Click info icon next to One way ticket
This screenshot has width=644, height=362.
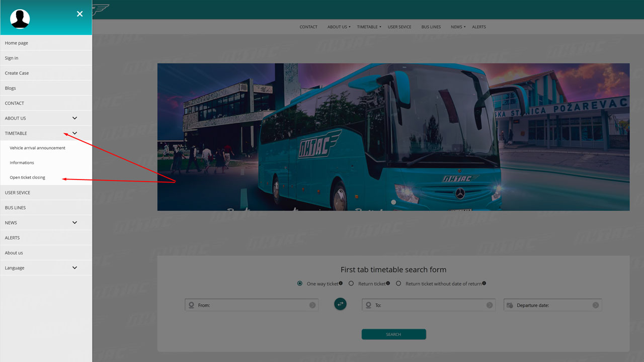pyautogui.click(x=341, y=283)
